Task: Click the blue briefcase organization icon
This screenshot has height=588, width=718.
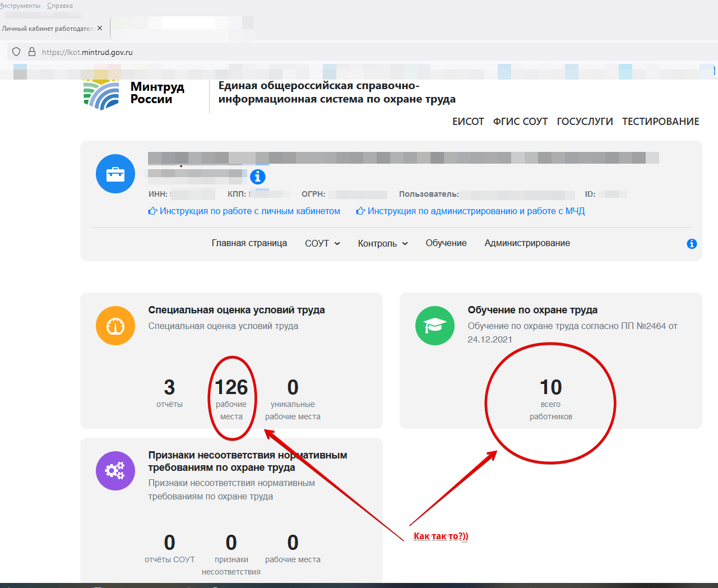Action: 115,174
